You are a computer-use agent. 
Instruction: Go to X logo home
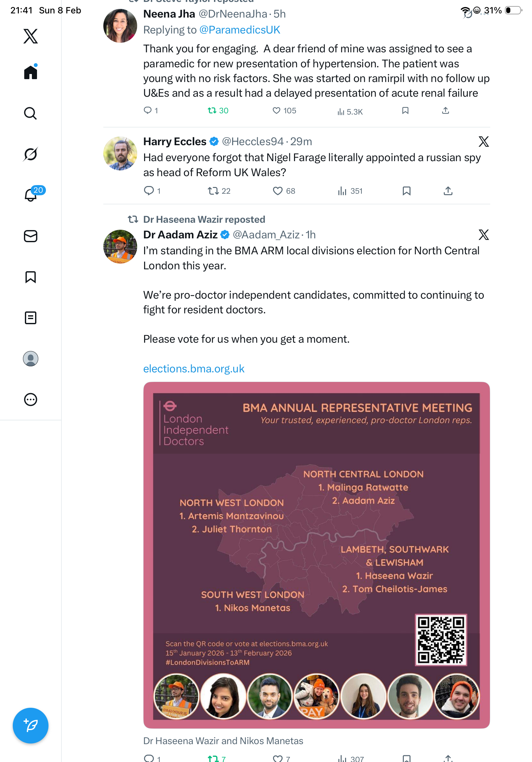[31, 36]
